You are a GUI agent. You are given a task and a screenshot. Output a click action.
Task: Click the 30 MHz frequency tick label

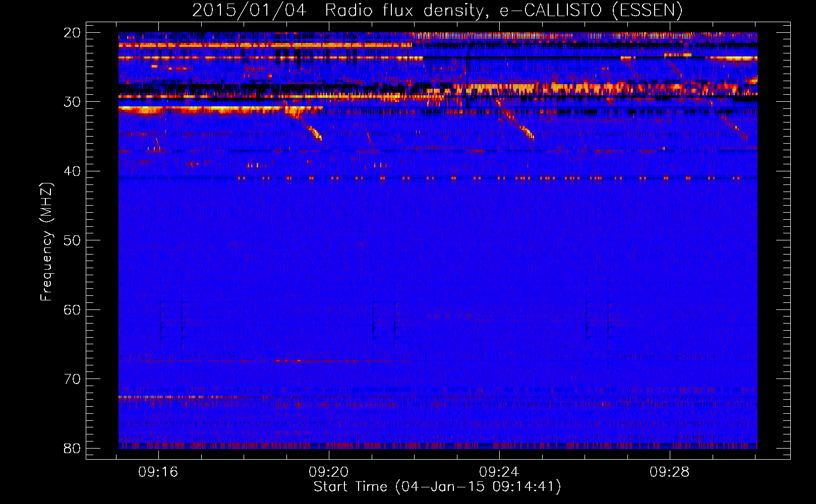[72, 102]
